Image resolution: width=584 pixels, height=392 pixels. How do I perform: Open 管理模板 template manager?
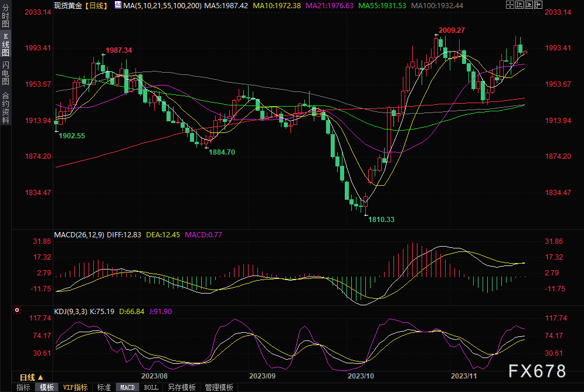pyautogui.click(x=218, y=387)
